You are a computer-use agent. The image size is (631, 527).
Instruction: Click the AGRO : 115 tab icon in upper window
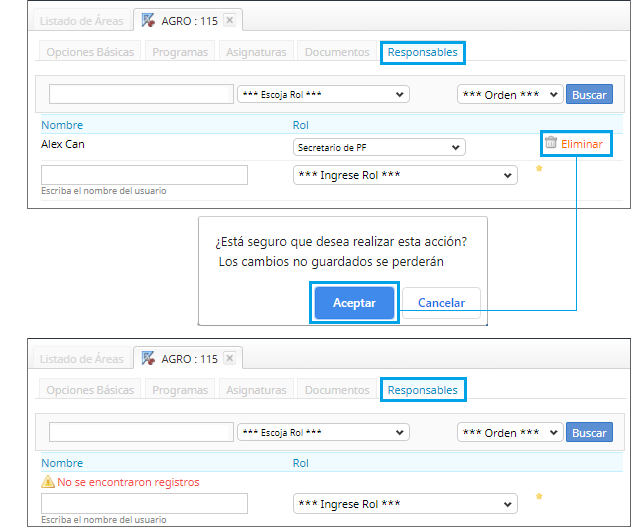(x=148, y=20)
